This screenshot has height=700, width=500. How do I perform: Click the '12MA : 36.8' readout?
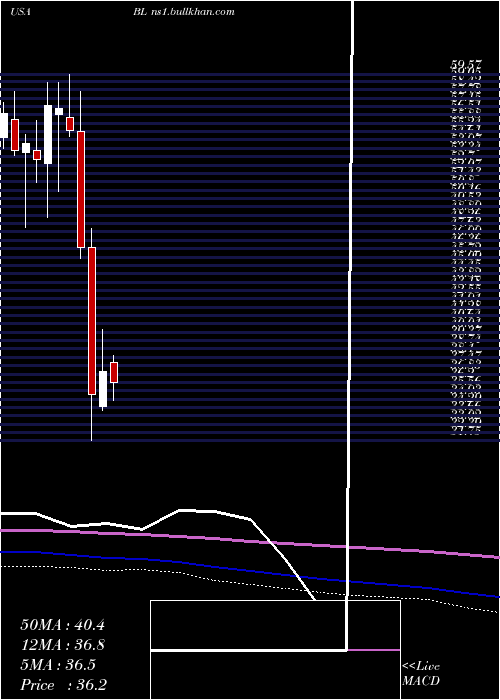[x=62, y=645]
